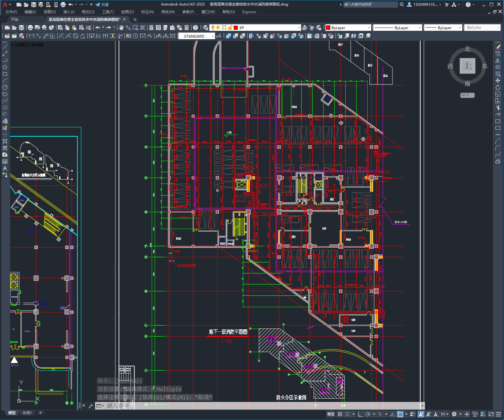
Task: Open the 标注(N) menu
Action: pos(147,12)
